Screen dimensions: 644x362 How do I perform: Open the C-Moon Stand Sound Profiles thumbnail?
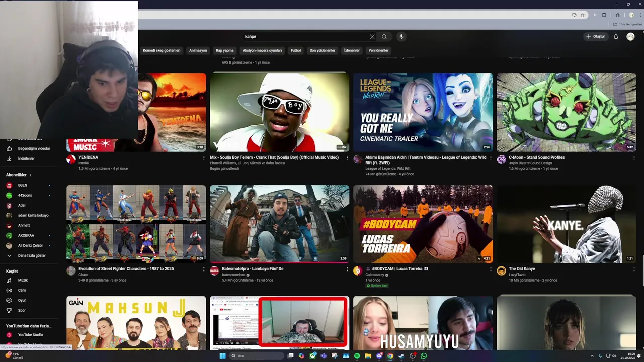[x=566, y=112]
